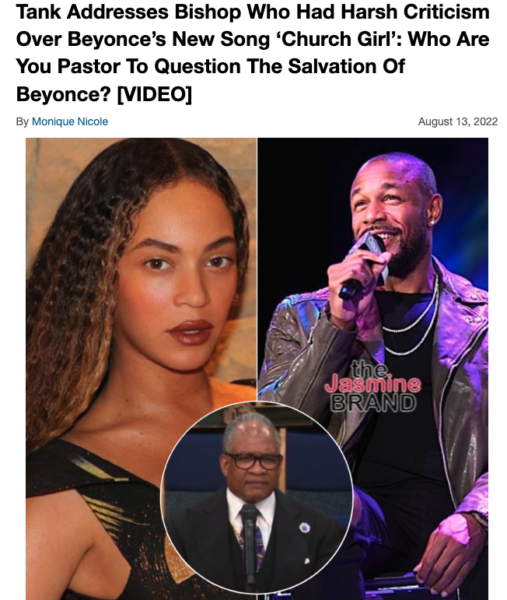Click the pulpit microphone in the circular inset

click(x=250, y=543)
